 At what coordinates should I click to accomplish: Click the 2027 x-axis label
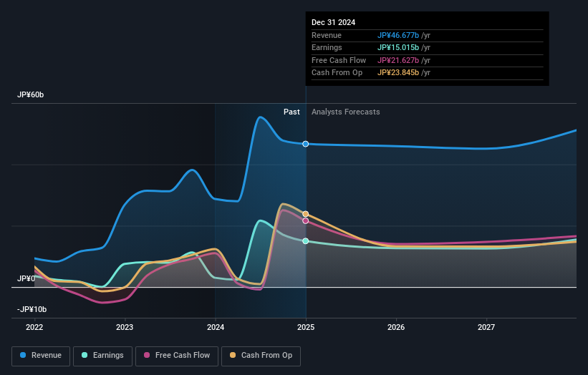click(486, 327)
